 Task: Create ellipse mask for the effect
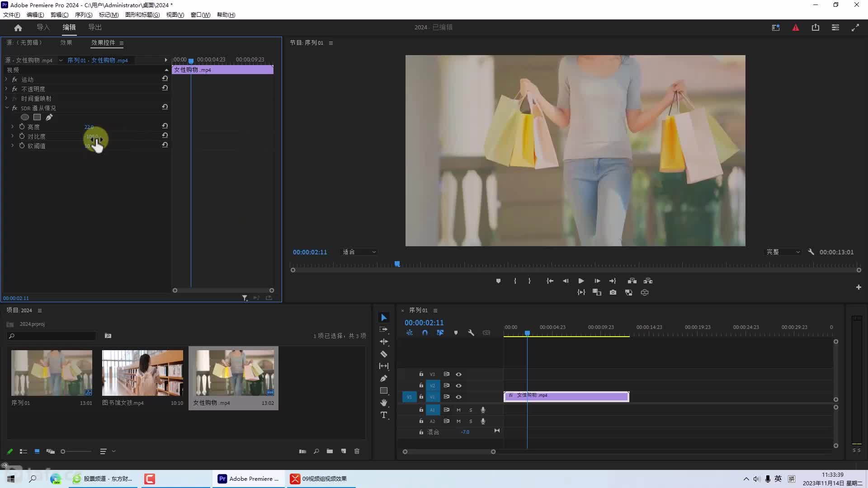coord(25,117)
